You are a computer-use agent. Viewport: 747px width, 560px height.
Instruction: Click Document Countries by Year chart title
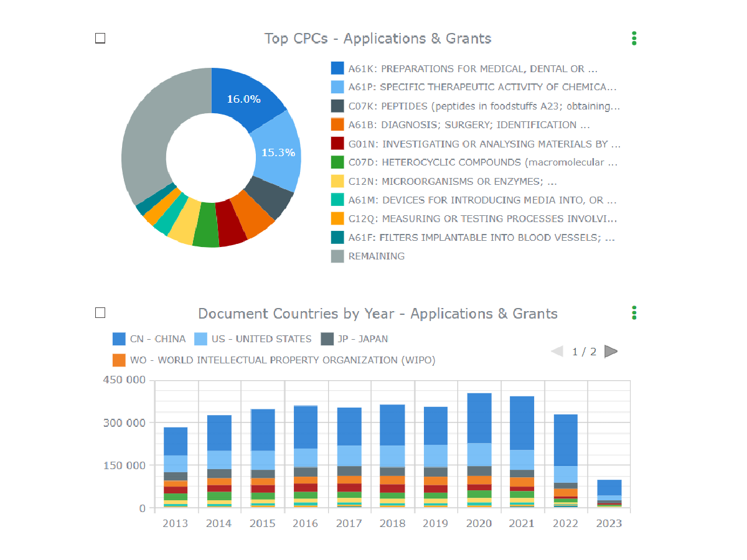[x=378, y=313]
